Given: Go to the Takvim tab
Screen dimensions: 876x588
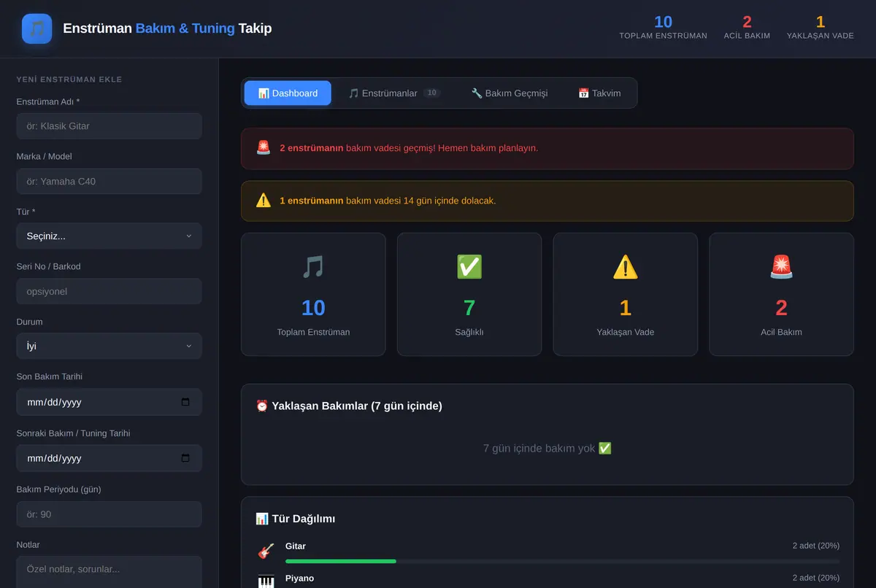Looking at the screenshot, I should (x=599, y=93).
